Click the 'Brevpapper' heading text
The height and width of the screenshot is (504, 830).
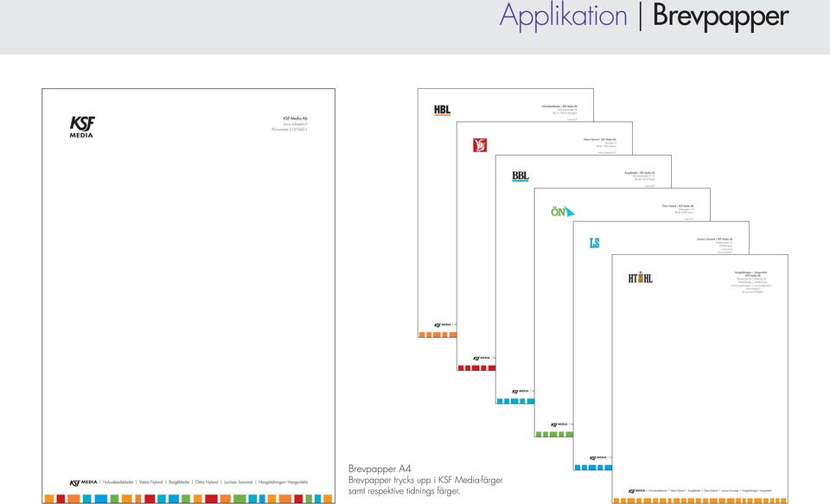(721, 16)
